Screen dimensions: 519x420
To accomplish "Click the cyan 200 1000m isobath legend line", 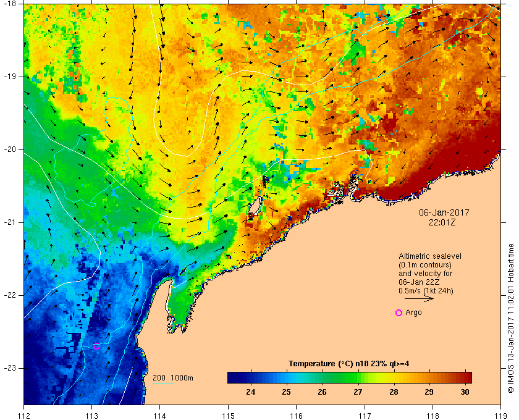I will pyautogui.click(x=163, y=384).
